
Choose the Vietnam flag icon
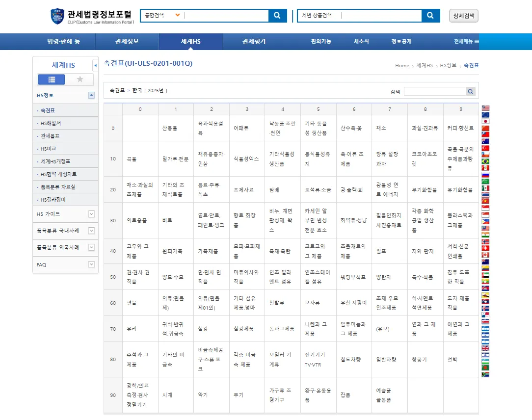point(485,201)
